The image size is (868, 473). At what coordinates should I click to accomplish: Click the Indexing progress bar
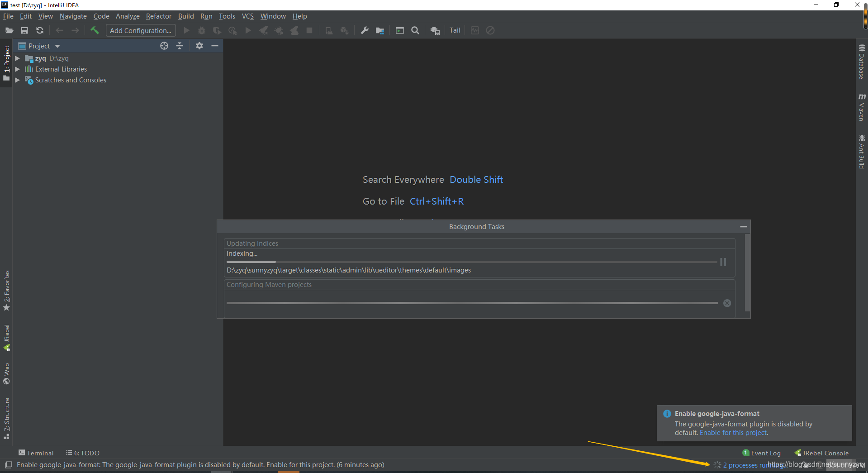tap(472, 262)
